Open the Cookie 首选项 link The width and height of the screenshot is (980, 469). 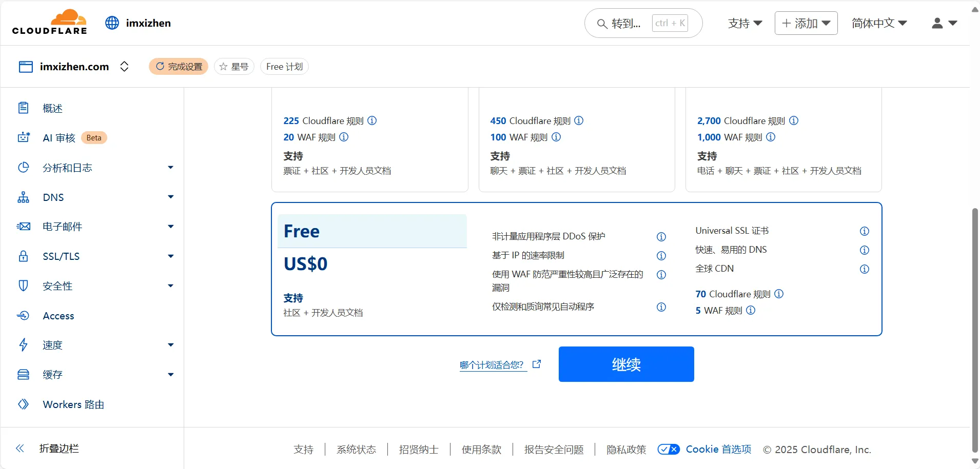(x=718, y=450)
